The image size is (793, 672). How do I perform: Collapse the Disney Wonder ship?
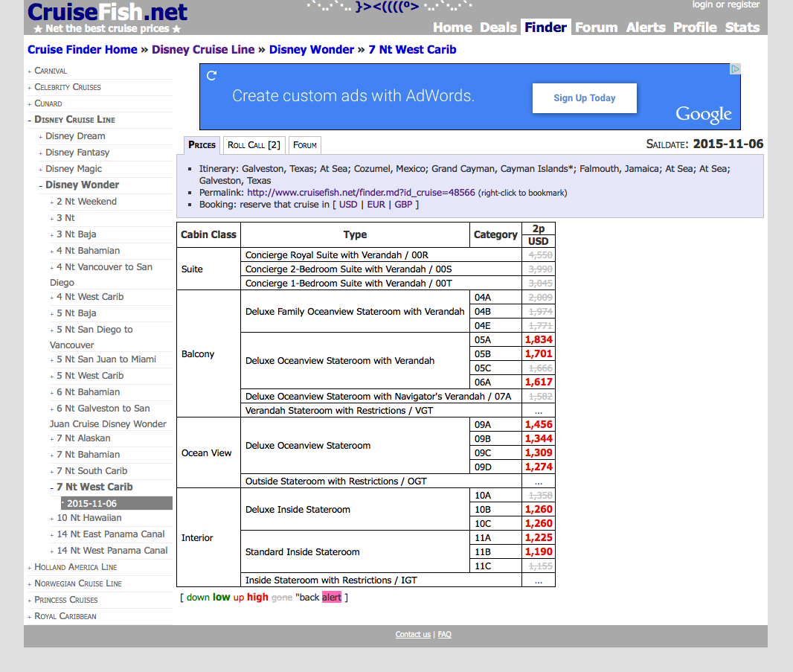(82, 185)
